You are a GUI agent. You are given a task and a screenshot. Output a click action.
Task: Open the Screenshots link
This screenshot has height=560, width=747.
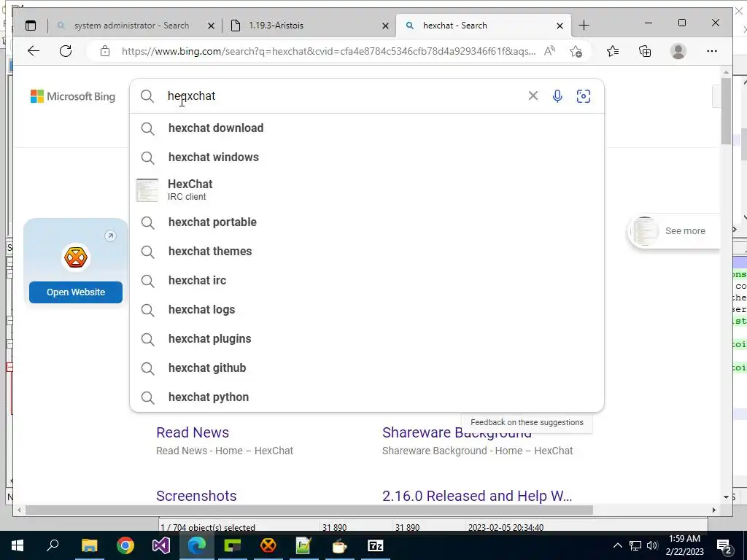coord(196,496)
